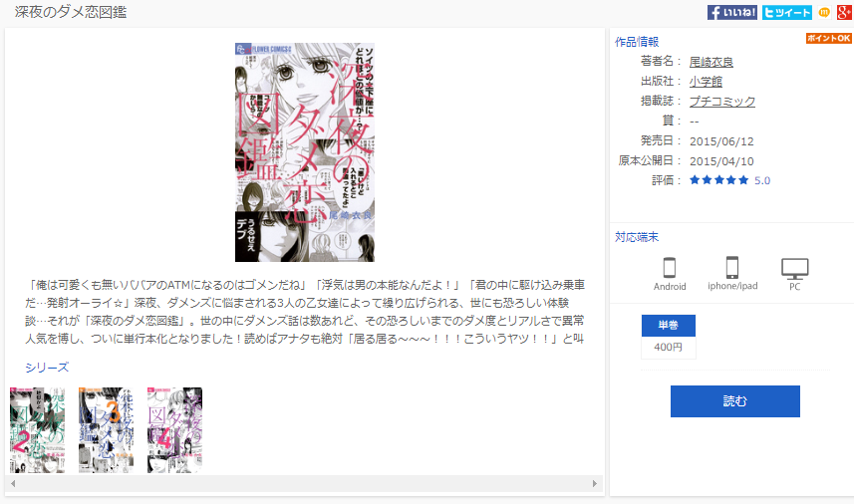Image resolution: width=854 pixels, height=504 pixels.
Task: Click the orange mixi share icon
Action: pyautogui.click(x=824, y=13)
